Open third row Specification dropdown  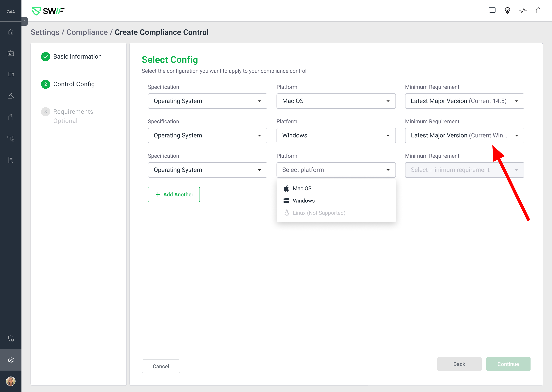coord(207,170)
